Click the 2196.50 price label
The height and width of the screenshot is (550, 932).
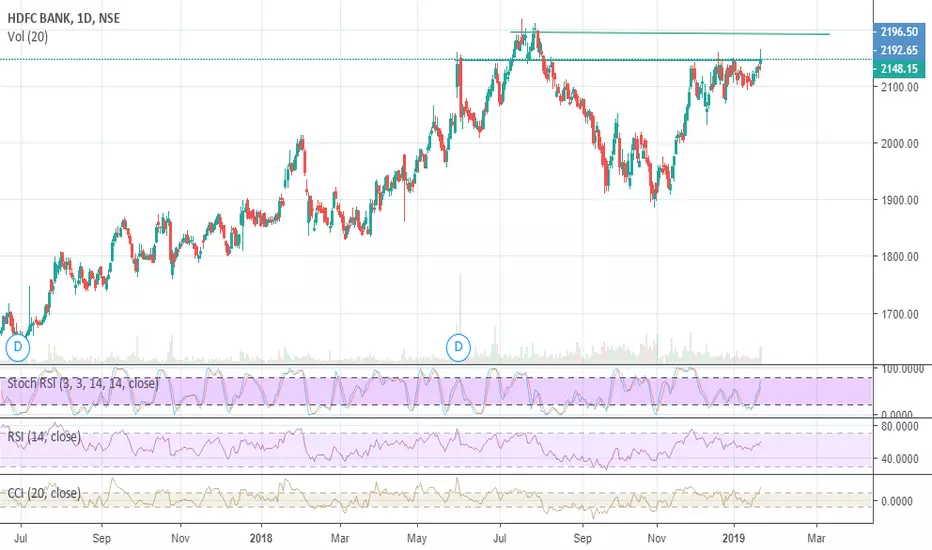[899, 32]
